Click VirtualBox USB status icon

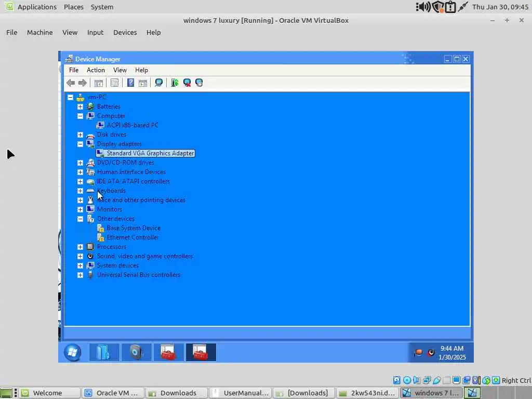click(436, 380)
